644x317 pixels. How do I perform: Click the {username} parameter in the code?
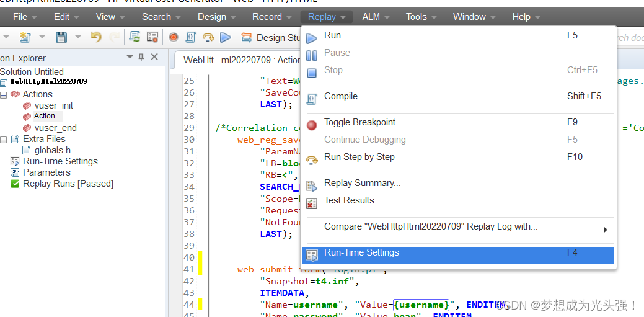click(421, 305)
